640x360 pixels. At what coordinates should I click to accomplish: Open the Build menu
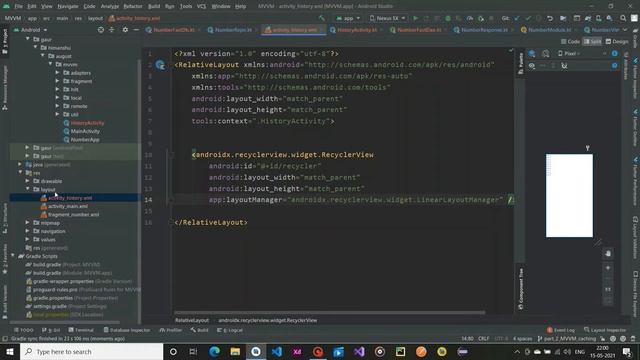coord(154,6)
